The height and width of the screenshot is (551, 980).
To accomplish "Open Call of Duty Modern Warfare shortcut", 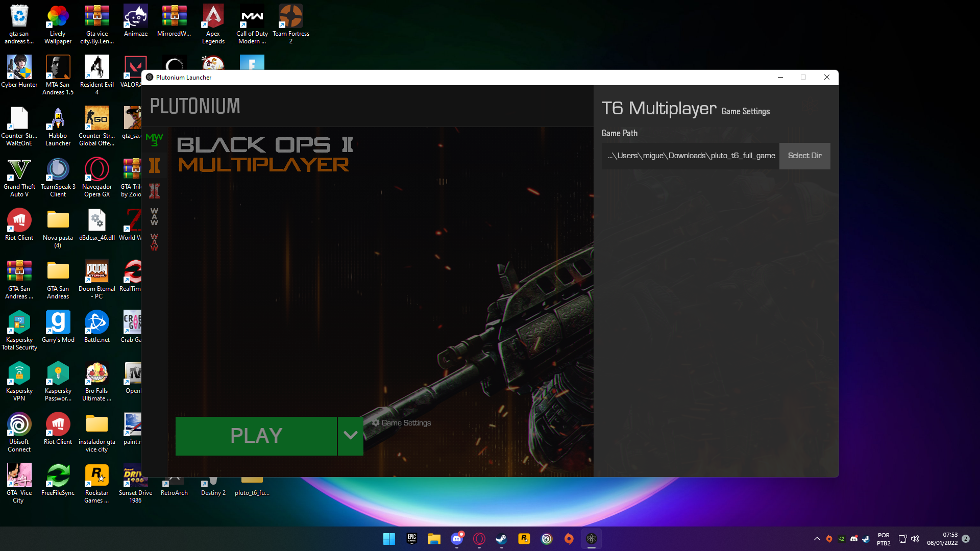I will (252, 24).
